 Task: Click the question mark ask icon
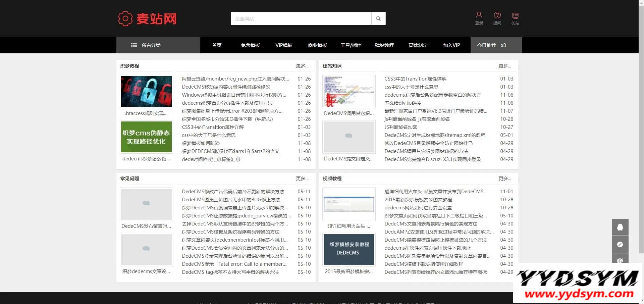497,15
